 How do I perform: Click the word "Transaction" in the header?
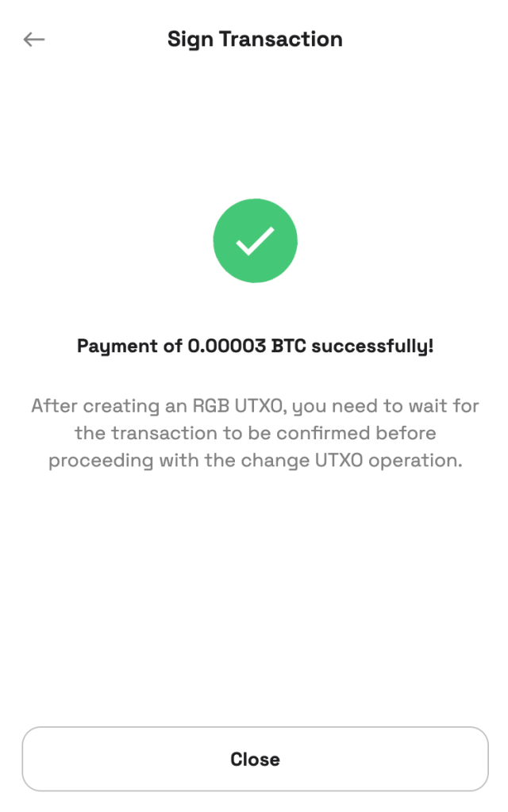click(281, 39)
